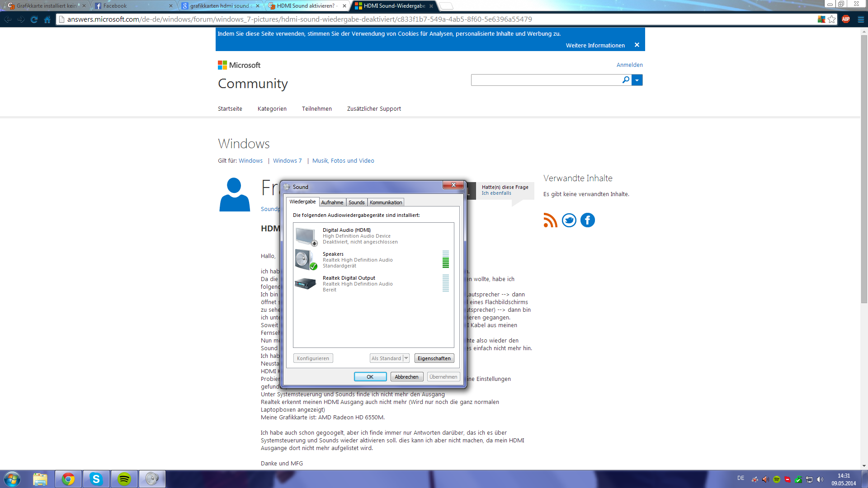The height and width of the screenshot is (488, 868).
Task: Bookmark this page with the star
Action: (x=832, y=19)
